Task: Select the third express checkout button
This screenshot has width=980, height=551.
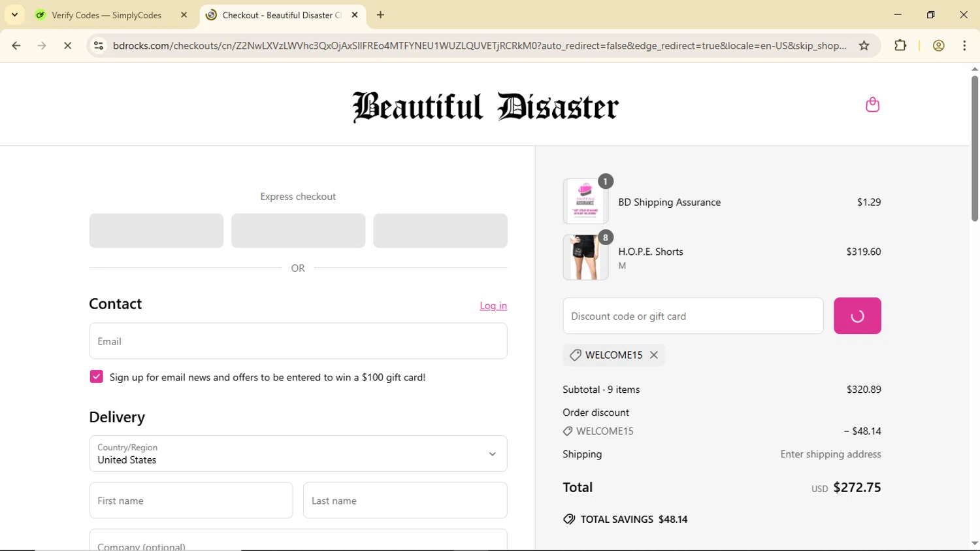Action: click(x=440, y=231)
